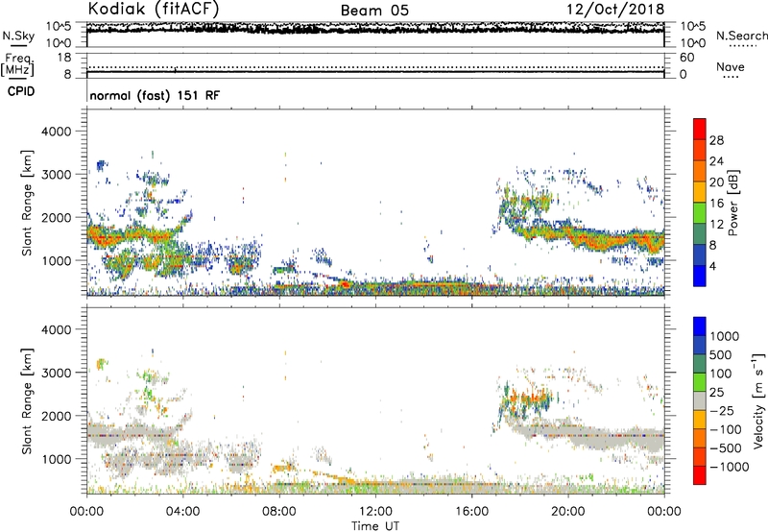768x532 pixels.
Task: Click the "Slant Range [km]" label of the power panel
Action: point(27,203)
